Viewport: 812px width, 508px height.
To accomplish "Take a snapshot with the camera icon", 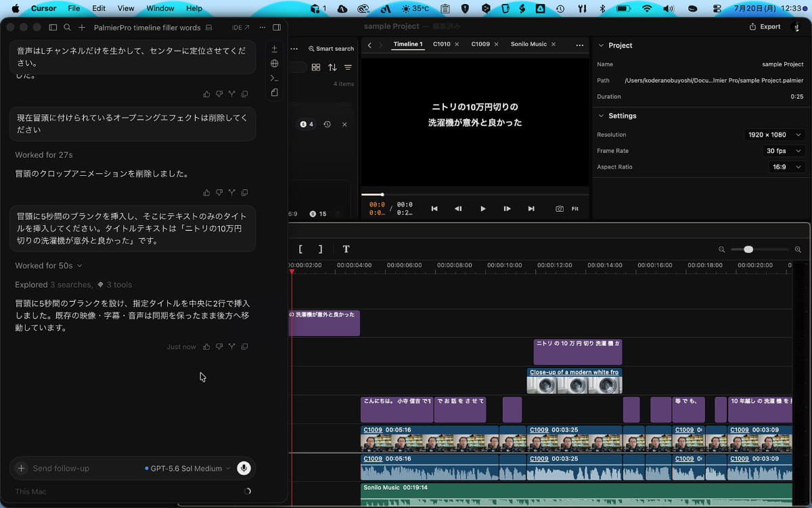I will click(x=560, y=209).
